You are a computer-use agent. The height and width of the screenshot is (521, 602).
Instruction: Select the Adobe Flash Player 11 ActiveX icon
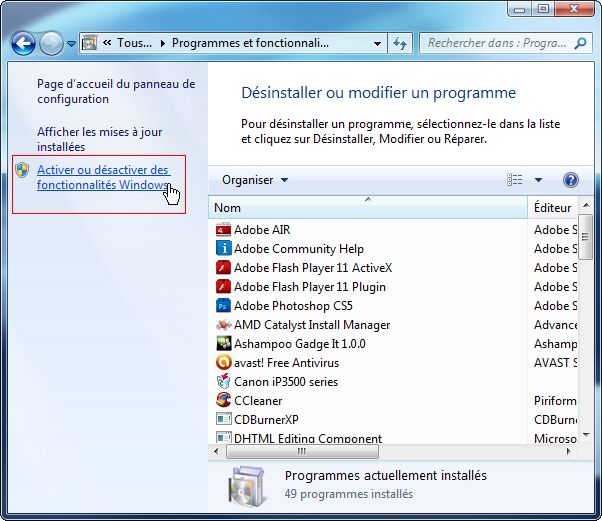click(223, 268)
